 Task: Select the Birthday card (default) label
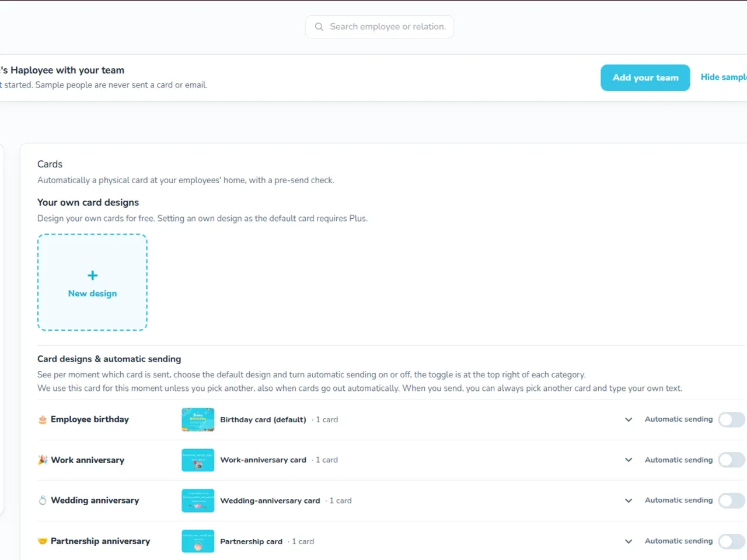pos(263,419)
